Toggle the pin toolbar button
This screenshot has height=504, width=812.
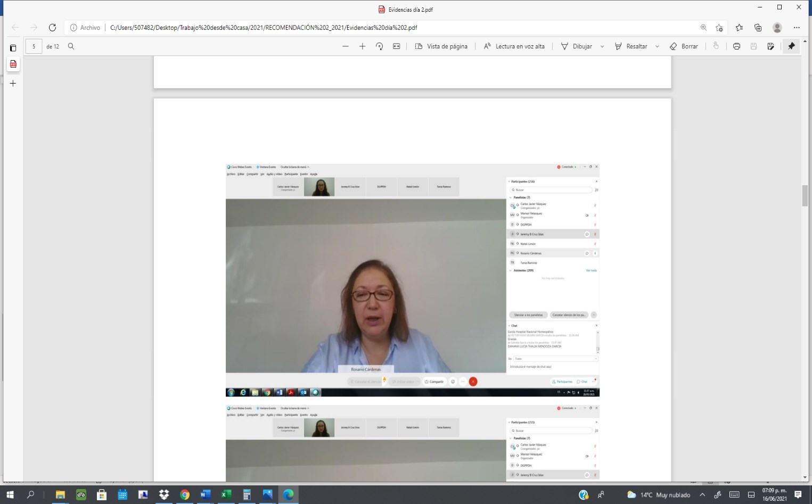[x=791, y=46]
